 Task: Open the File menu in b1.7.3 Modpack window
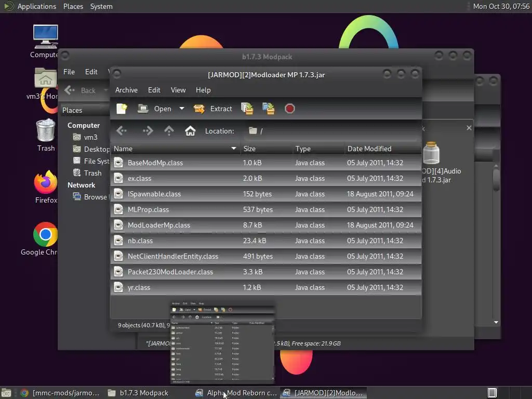click(x=69, y=72)
